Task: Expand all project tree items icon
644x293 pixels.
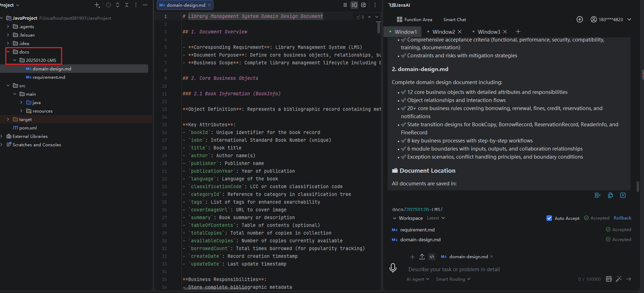Action: coord(118,5)
